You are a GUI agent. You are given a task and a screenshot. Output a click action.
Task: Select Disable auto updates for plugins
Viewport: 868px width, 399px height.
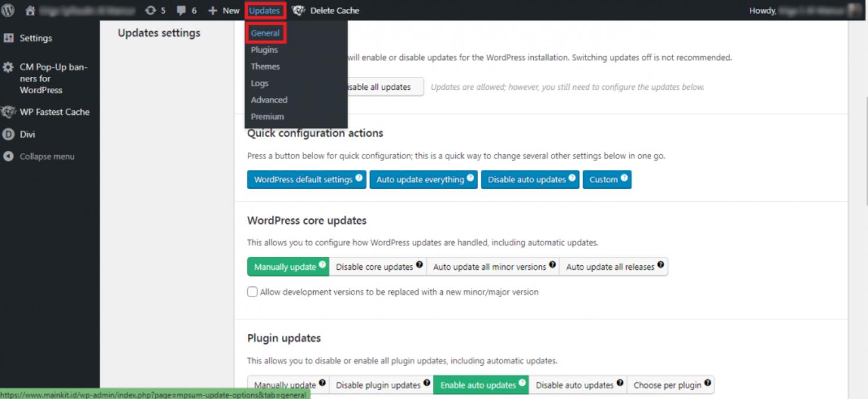point(578,385)
